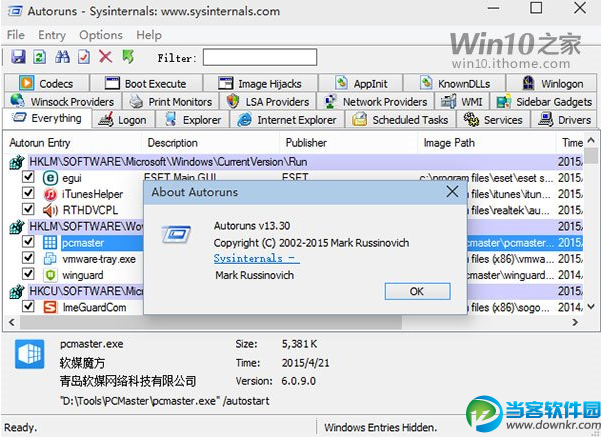This screenshot has height=439, width=602.
Task: Click the Autoruns logo in About dialog
Action: pyautogui.click(x=176, y=234)
